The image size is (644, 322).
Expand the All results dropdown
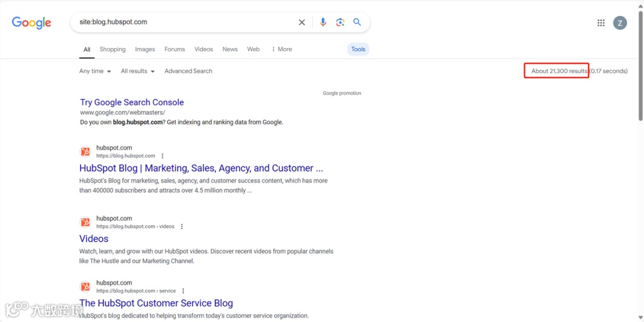tap(138, 71)
